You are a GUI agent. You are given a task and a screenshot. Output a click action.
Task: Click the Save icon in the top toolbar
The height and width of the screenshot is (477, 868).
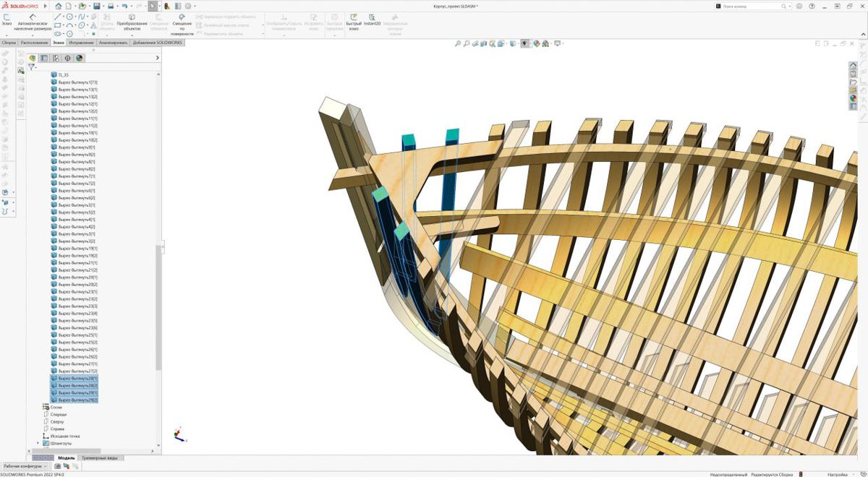tap(96, 6)
